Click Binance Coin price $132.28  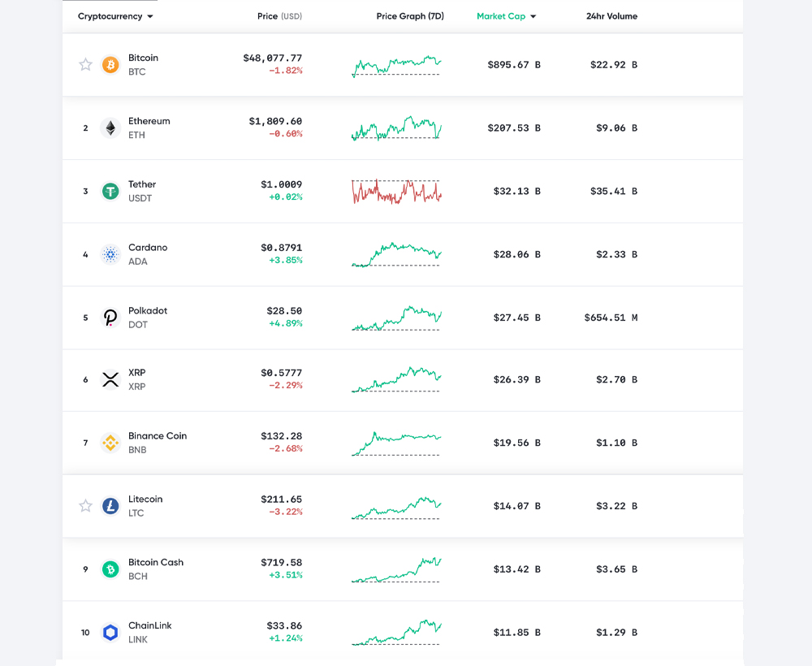(281, 436)
